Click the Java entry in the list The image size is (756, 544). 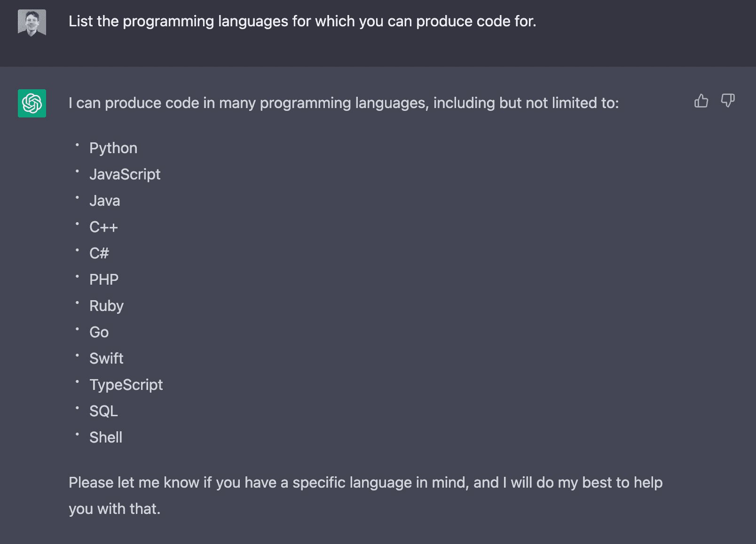pos(105,201)
